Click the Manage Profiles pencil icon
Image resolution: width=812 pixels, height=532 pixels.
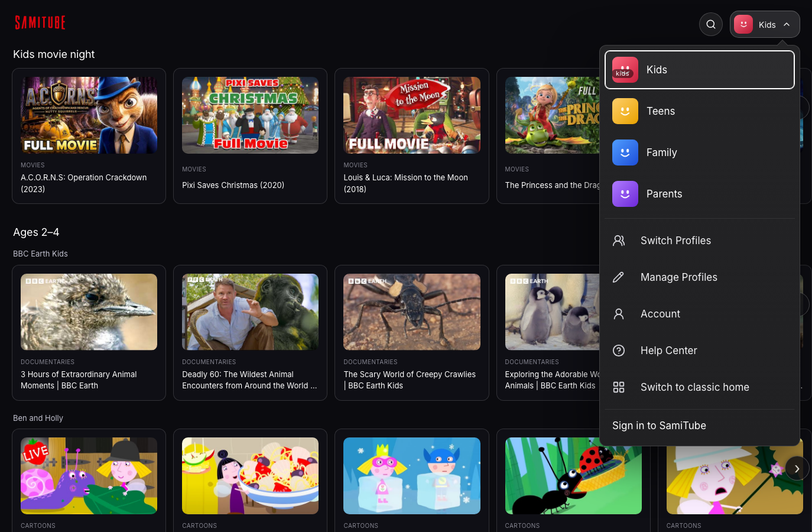[619, 277]
